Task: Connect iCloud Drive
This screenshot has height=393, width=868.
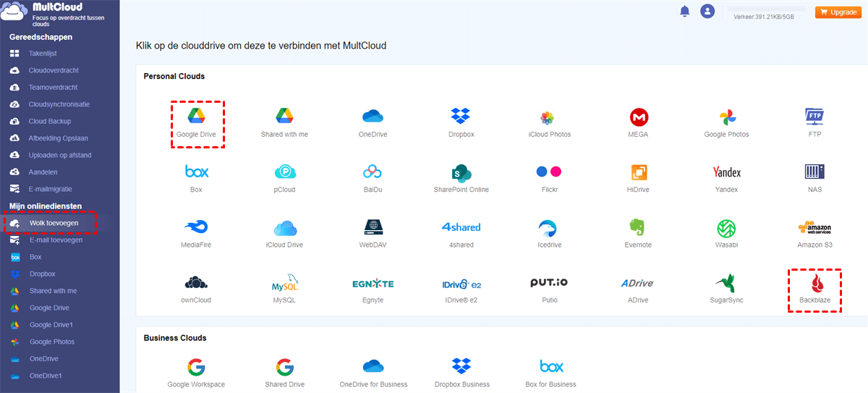Action: pyautogui.click(x=284, y=234)
